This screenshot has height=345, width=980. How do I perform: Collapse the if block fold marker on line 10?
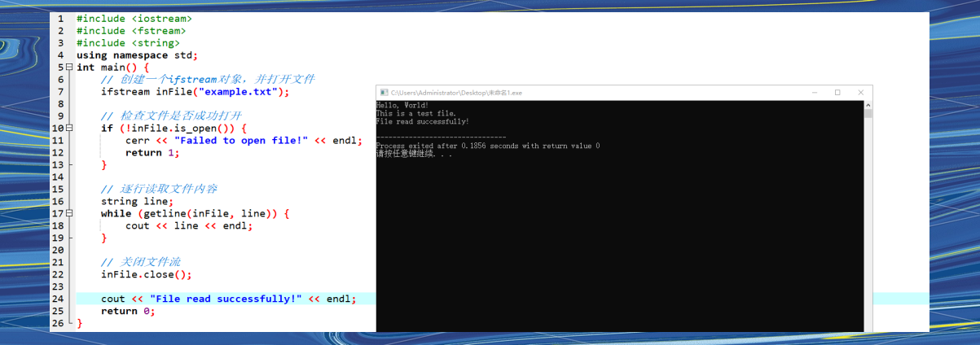click(x=69, y=129)
